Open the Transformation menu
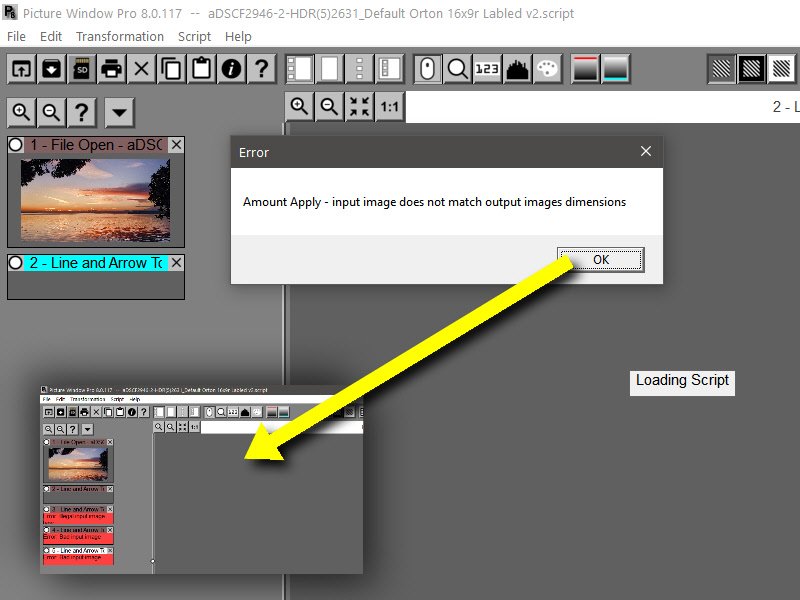Image resolution: width=800 pixels, height=600 pixels. pyautogui.click(x=120, y=36)
